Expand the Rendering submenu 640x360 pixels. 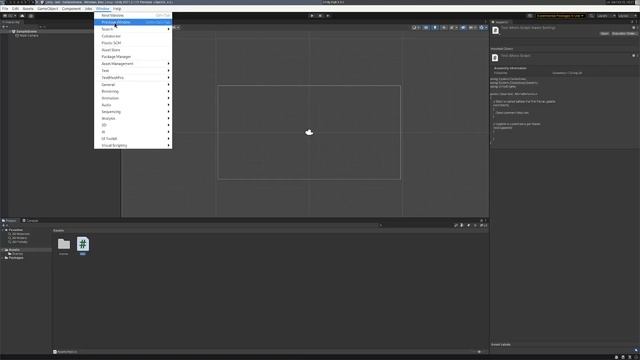click(x=133, y=91)
